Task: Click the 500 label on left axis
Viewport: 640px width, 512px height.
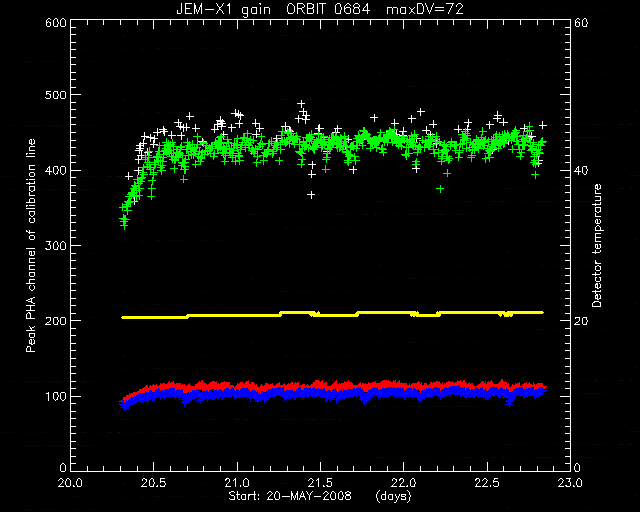Action: coord(56,95)
